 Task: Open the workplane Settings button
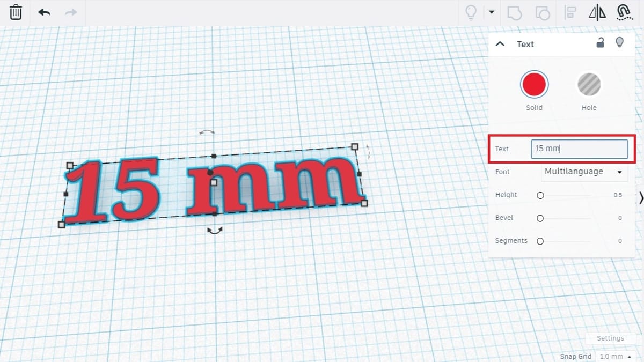tap(610, 338)
